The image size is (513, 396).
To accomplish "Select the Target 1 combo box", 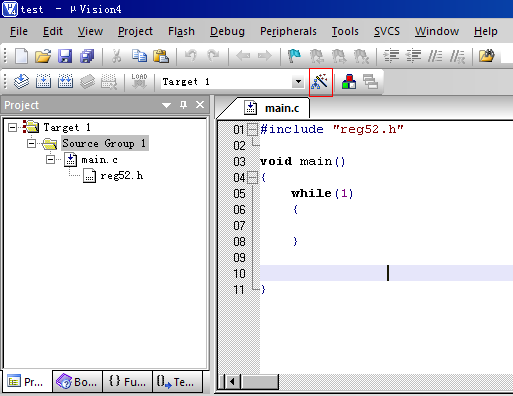I will click(x=233, y=82).
